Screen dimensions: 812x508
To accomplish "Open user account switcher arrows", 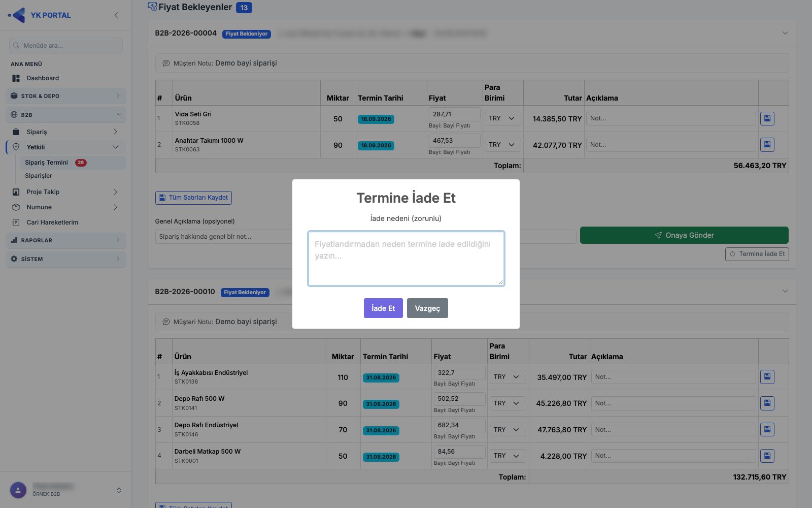I will click(119, 490).
